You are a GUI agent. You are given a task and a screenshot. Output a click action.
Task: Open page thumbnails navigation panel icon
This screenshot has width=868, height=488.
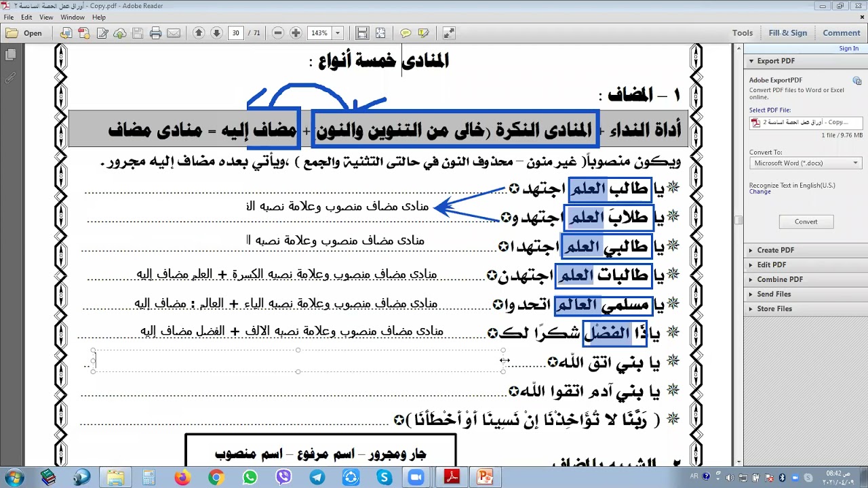coord(10,55)
